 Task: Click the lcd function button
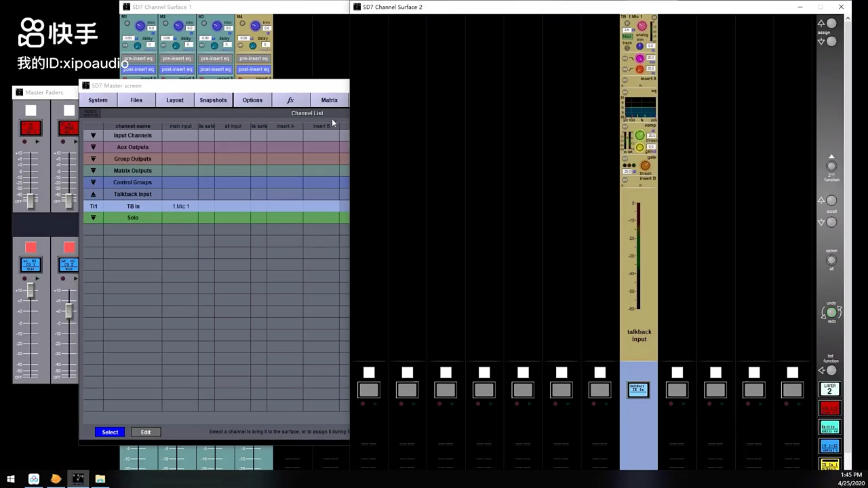coord(831,371)
